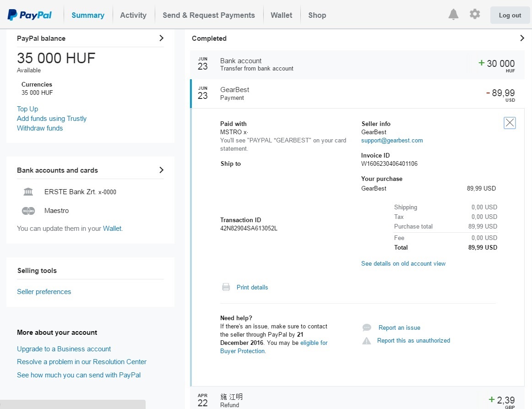Open Resolve a problem in Resolution Center
The image size is (532, 409).
(x=82, y=362)
